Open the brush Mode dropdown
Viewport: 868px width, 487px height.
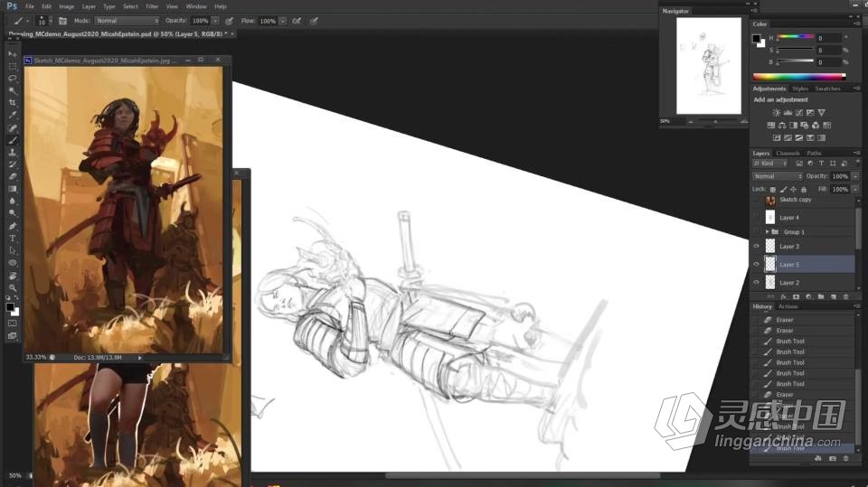(127, 21)
